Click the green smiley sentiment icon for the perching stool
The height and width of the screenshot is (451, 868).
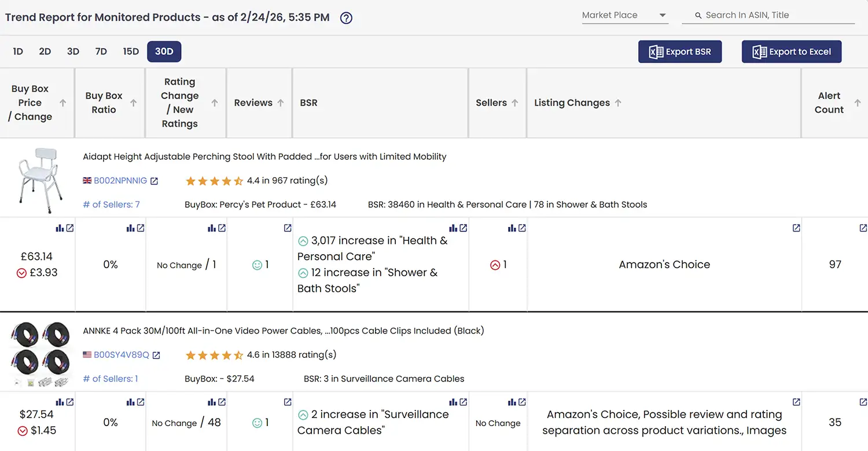point(257,265)
